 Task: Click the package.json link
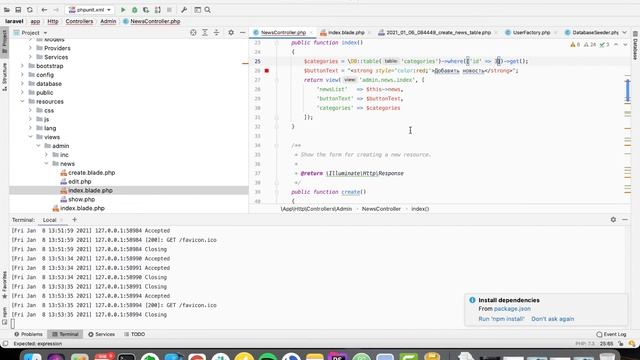[x=512, y=309]
